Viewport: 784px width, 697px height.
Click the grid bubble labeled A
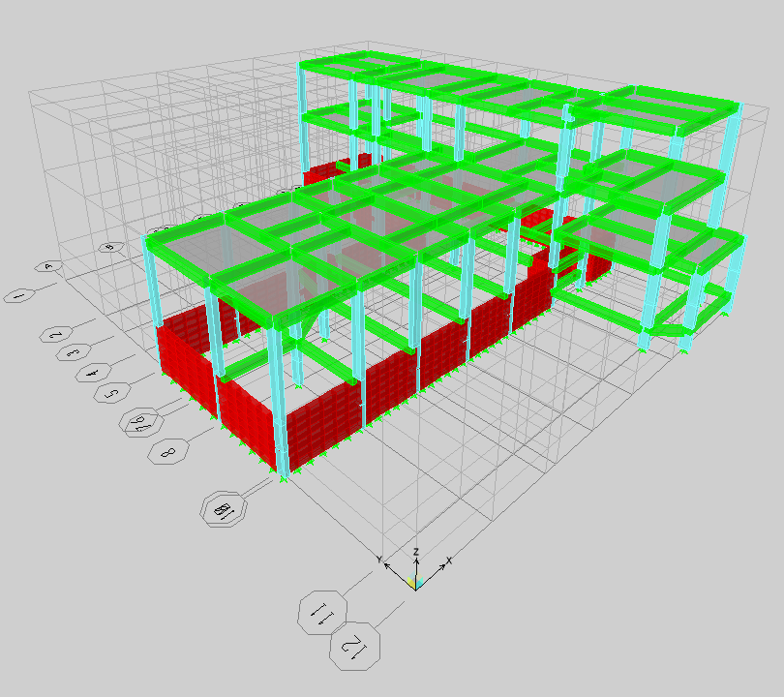tap(49, 266)
